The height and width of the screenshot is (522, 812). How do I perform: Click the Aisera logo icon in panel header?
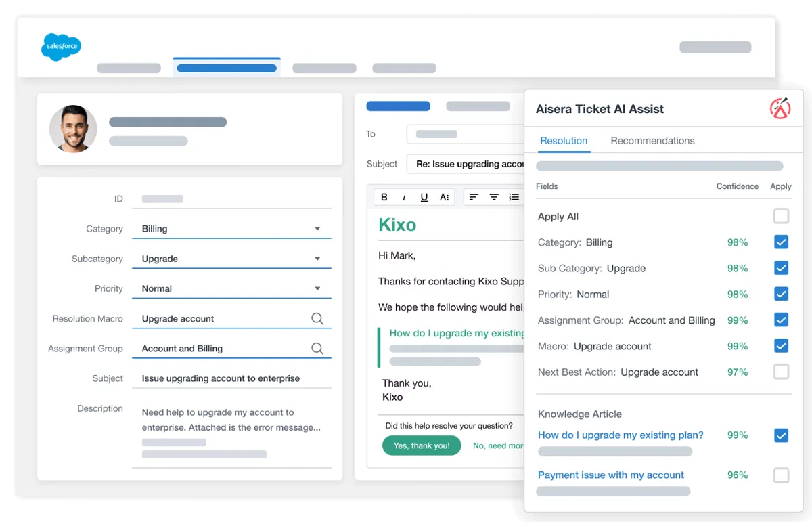(781, 109)
